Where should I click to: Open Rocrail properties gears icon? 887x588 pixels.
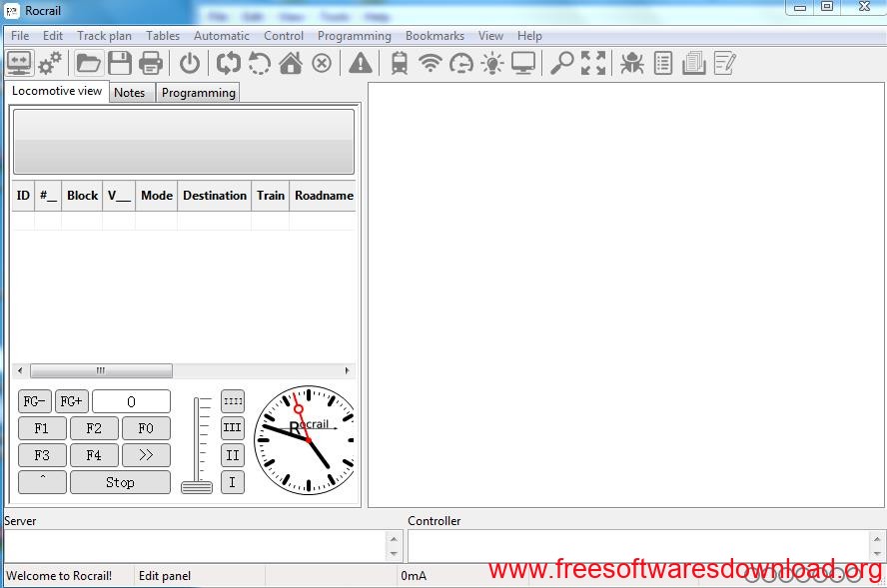(x=50, y=63)
